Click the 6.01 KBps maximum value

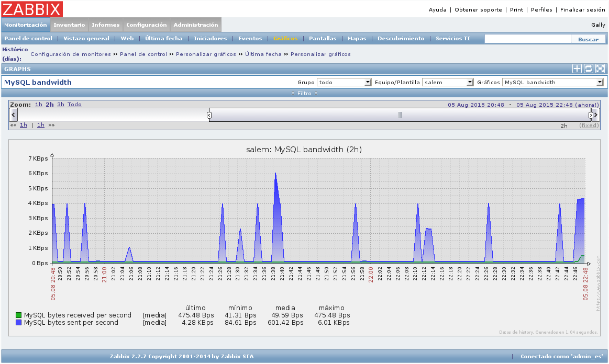pos(334,323)
